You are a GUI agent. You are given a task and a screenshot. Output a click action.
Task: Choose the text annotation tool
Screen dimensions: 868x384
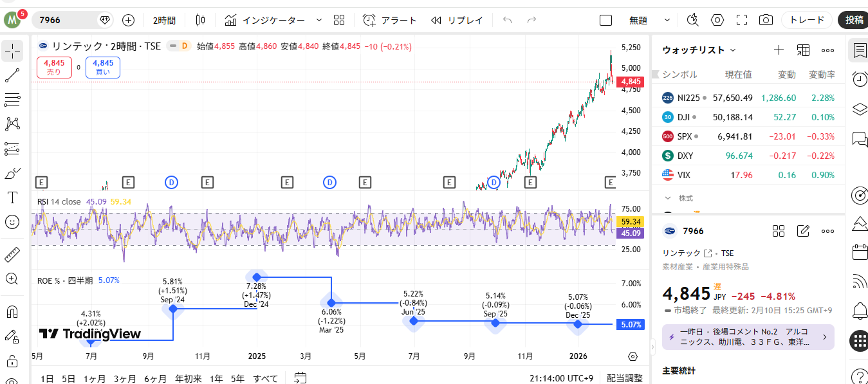coord(12,197)
